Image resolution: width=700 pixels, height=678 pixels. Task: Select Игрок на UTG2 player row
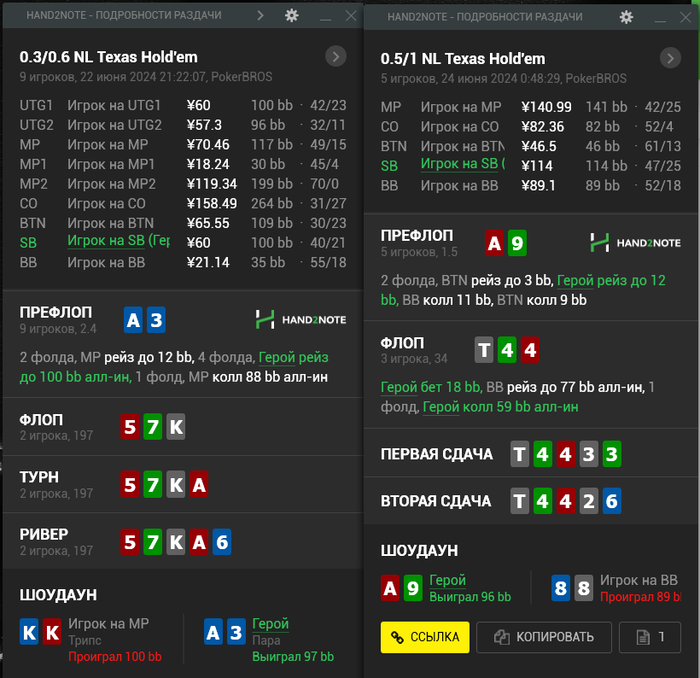pyautogui.click(x=183, y=125)
